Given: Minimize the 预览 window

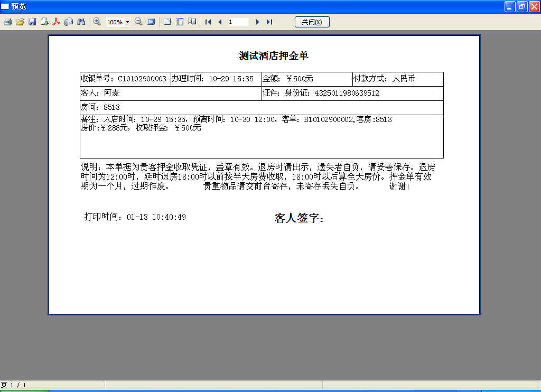Looking at the screenshot, I should [x=510, y=6].
